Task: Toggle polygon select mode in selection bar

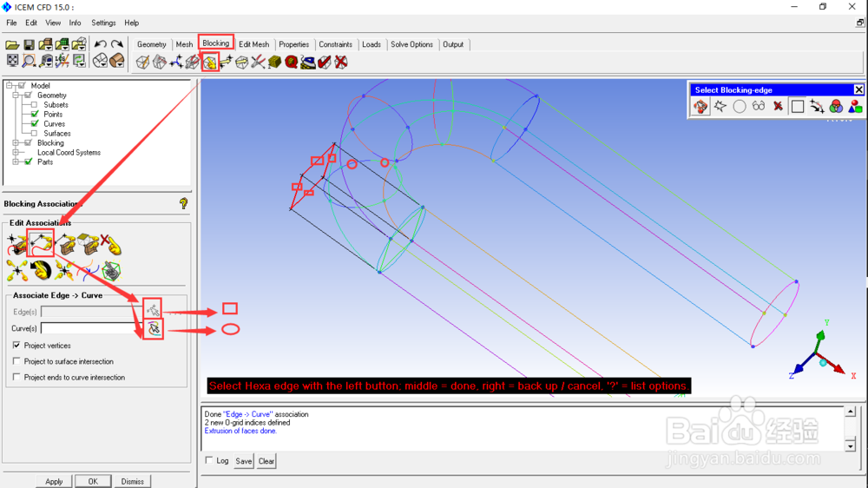Action: point(720,106)
